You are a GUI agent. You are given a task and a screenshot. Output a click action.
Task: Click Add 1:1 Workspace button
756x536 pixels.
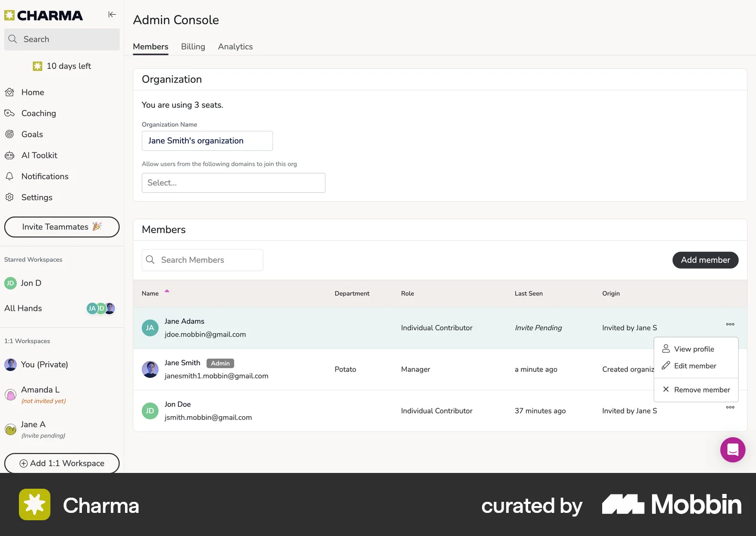pyautogui.click(x=62, y=463)
